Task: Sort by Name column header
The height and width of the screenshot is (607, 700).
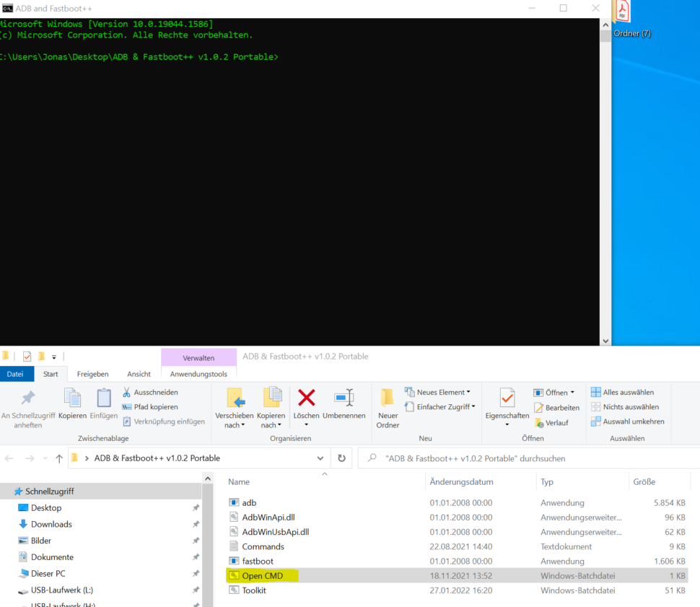Action: point(239,482)
